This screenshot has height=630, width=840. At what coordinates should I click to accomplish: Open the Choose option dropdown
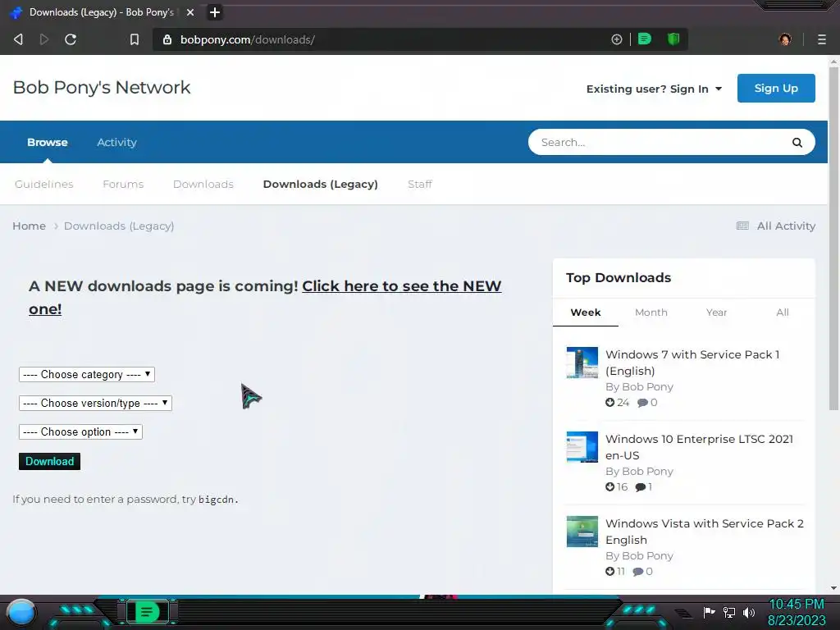(80, 431)
